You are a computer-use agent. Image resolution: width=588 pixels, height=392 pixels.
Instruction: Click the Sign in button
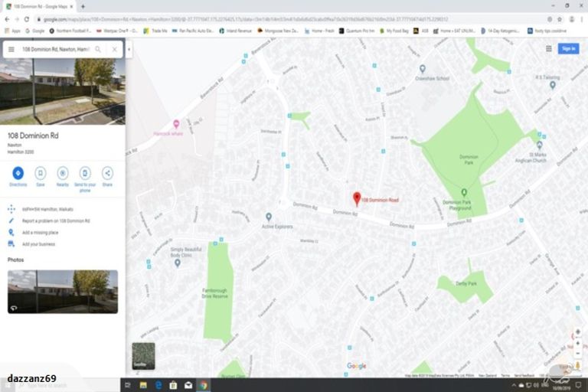point(568,48)
